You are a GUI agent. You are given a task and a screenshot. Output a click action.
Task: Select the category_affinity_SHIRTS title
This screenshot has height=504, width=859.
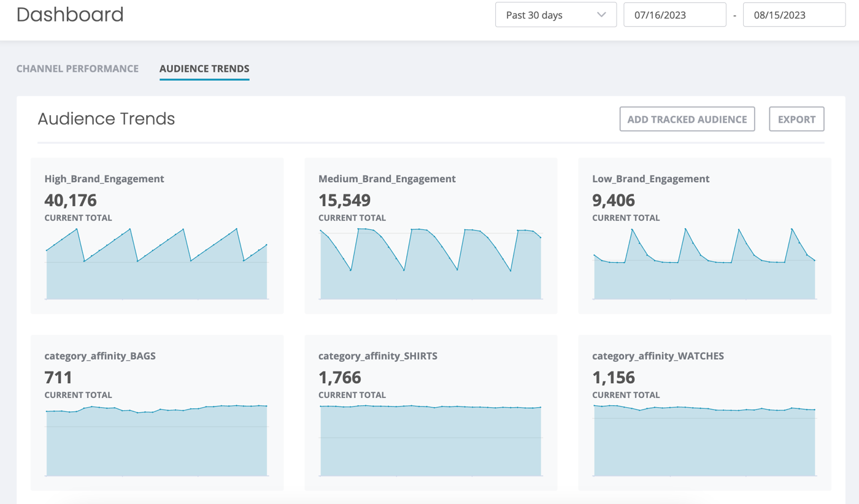click(x=377, y=356)
